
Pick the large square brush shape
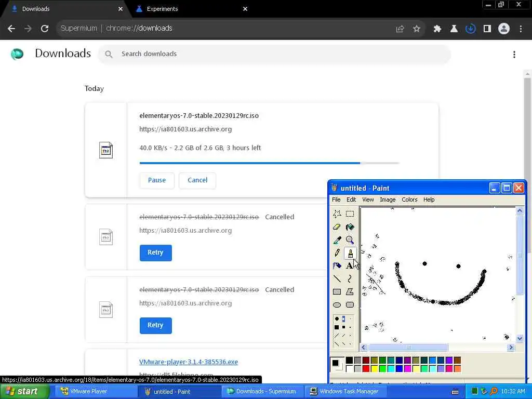point(337,327)
